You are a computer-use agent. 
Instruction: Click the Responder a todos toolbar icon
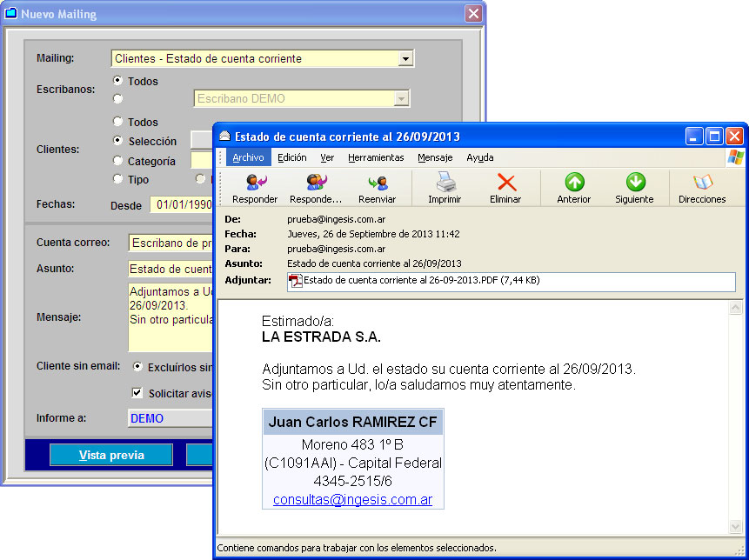316,189
